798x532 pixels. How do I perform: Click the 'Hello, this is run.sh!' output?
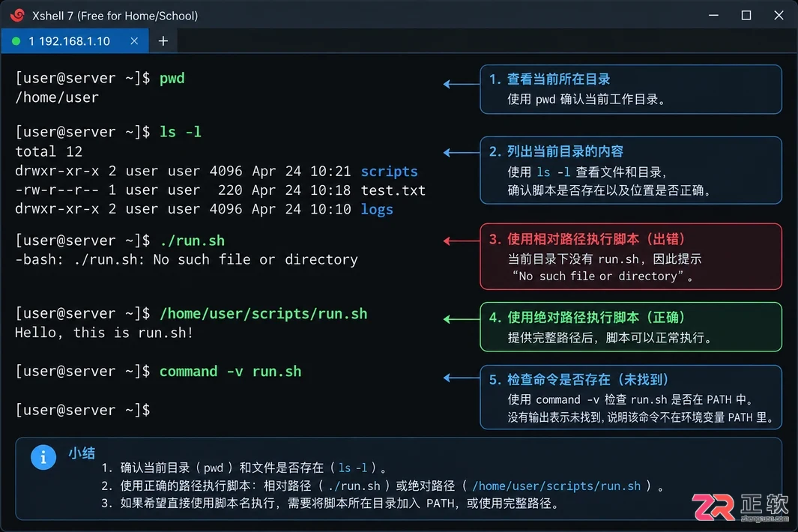[x=104, y=333]
